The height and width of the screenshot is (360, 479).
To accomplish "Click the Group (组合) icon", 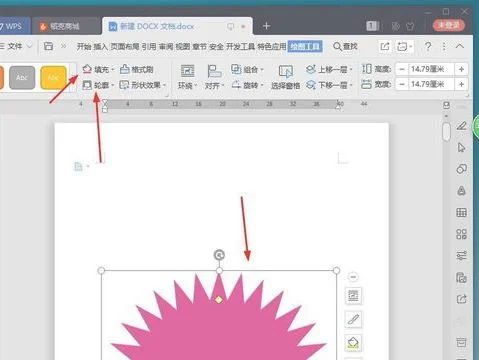I will pyautogui.click(x=236, y=69).
